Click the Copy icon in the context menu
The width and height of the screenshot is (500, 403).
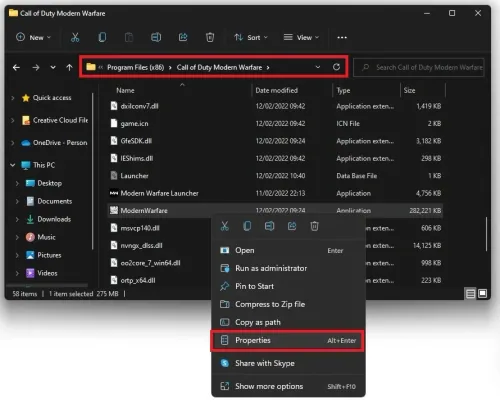click(247, 226)
